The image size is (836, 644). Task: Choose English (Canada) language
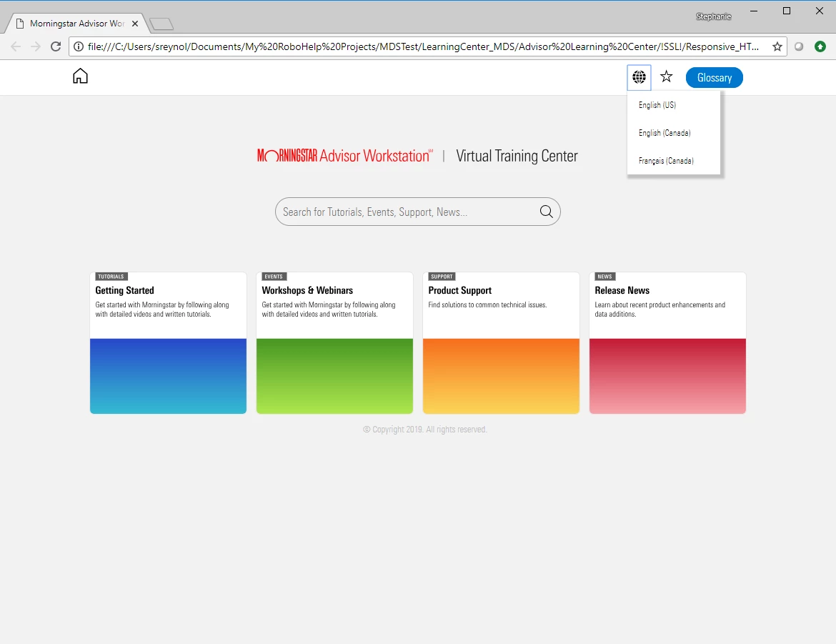(665, 133)
